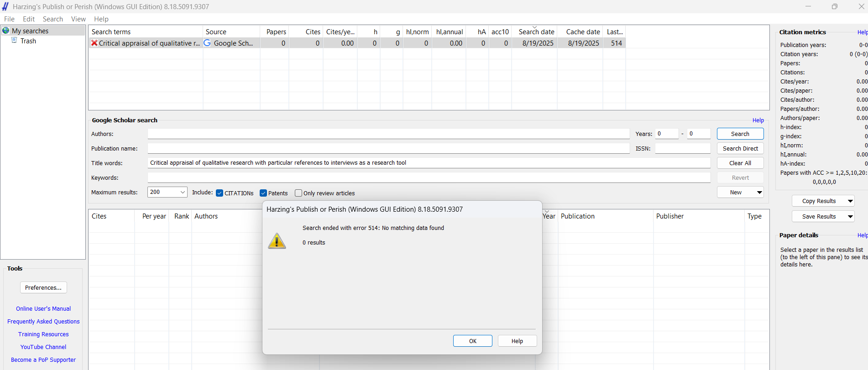This screenshot has height=370, width=868.
Task: Enable Only review articles checkbox
Action: [298, 193]
